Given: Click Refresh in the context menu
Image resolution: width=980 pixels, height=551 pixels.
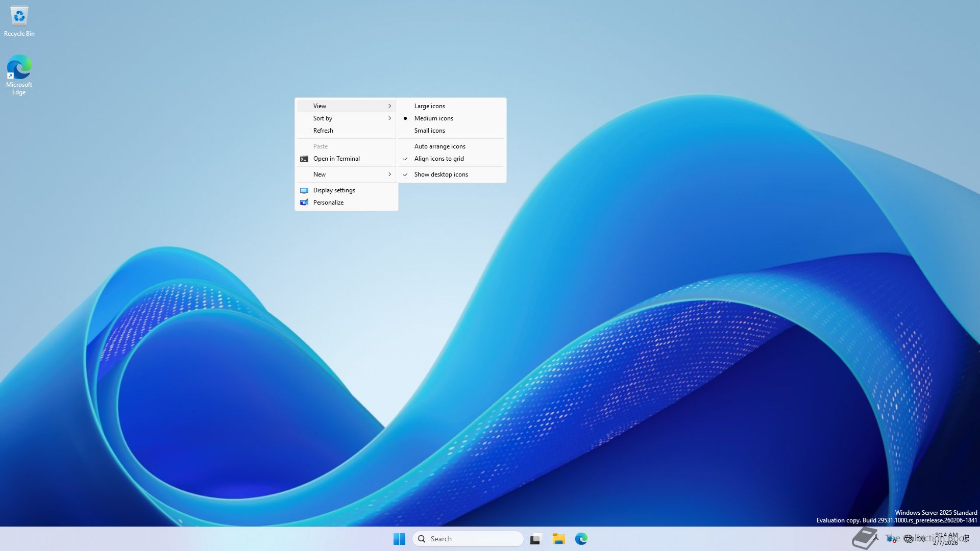Looking at the screenshot, I should click(x=323, y=131).
